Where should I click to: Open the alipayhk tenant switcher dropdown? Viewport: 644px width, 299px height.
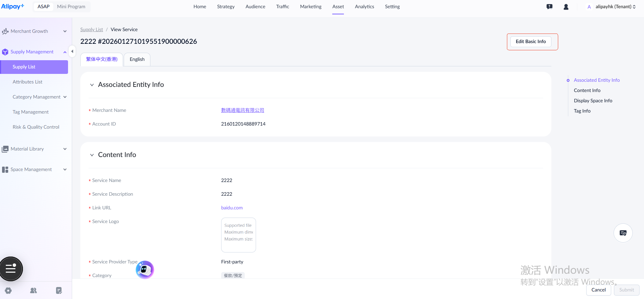[615, 6]
